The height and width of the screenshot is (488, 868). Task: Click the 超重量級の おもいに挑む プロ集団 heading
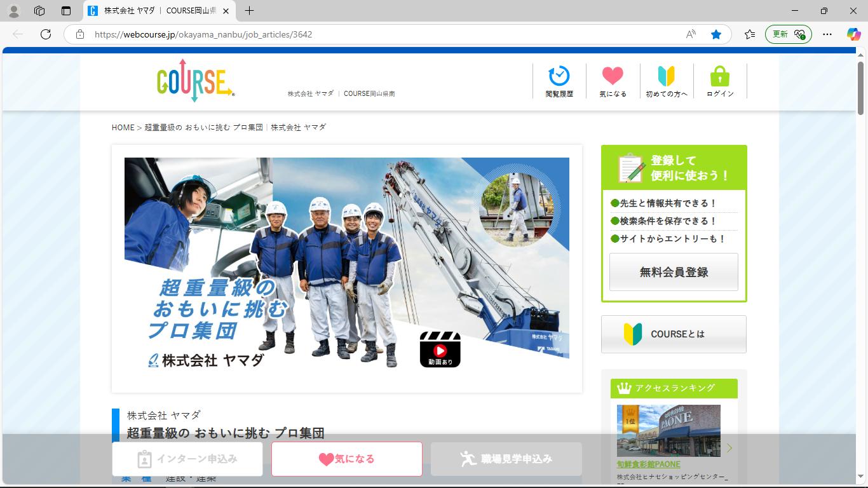coord(226,433)
